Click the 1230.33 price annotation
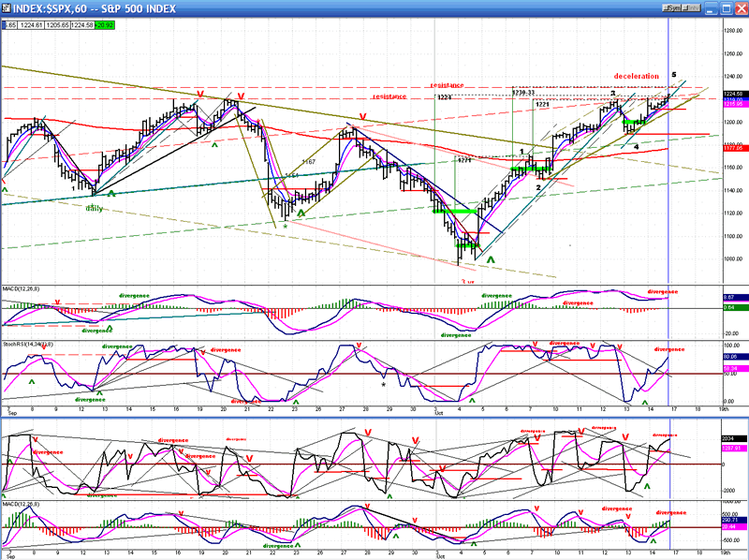The image size is (749, 560). 525,92
